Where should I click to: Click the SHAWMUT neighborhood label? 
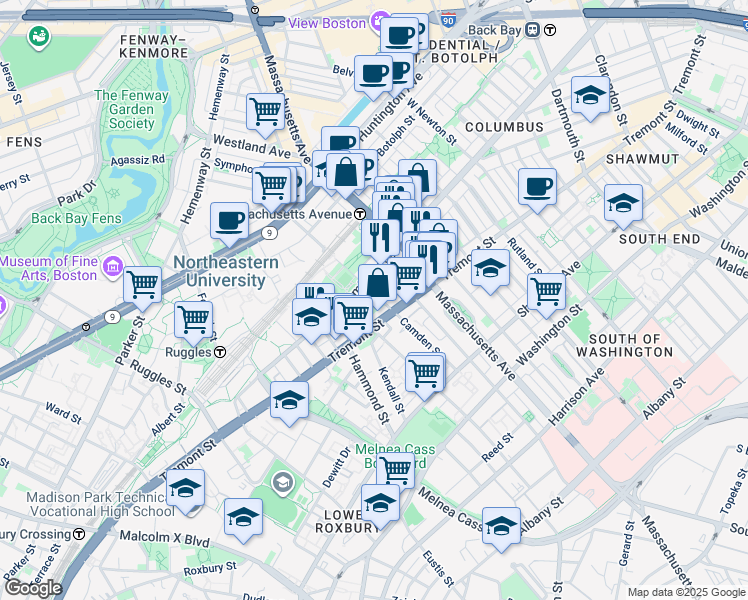click(642, 159)
